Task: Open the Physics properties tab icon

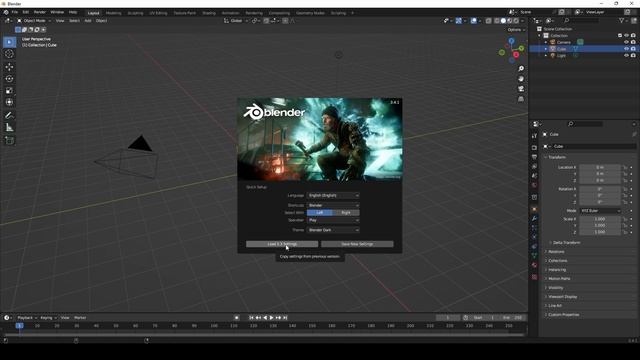Action: tap(534, 237)
